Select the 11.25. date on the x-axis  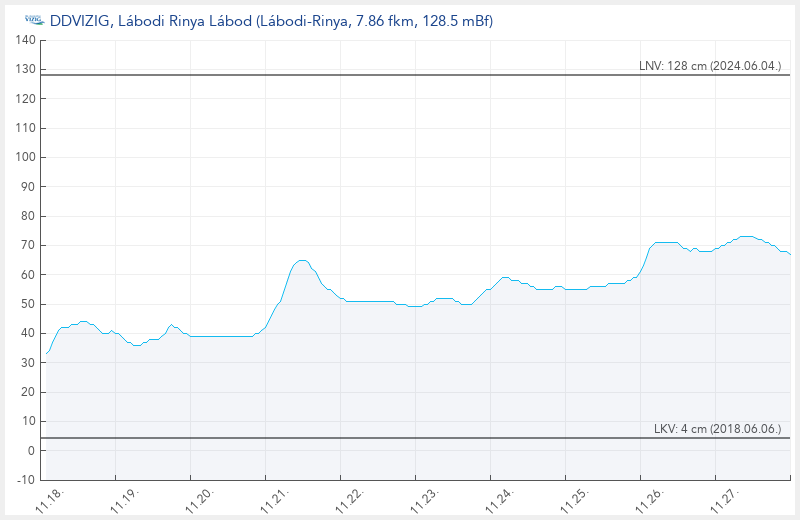575,500
